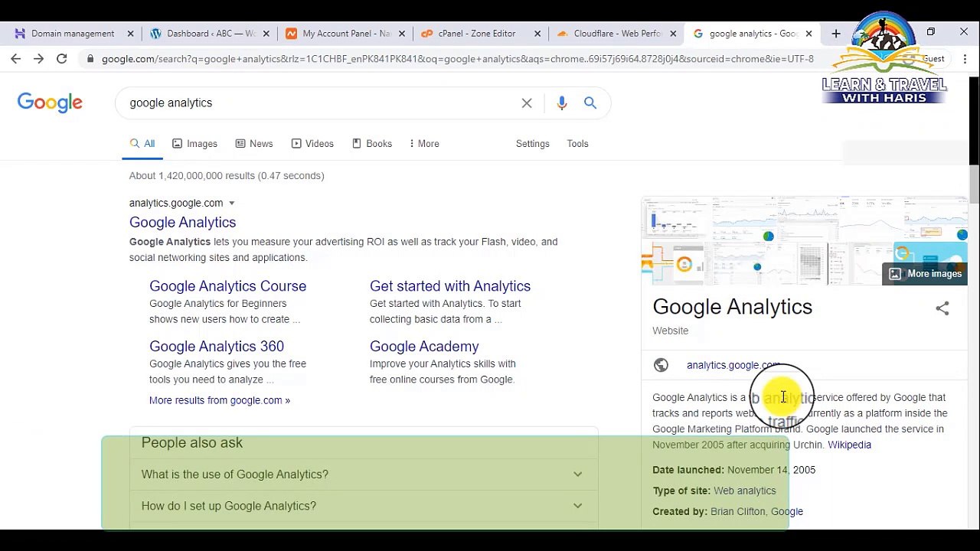
Task: Click More results from google.com
Action: tap(220, 400)
